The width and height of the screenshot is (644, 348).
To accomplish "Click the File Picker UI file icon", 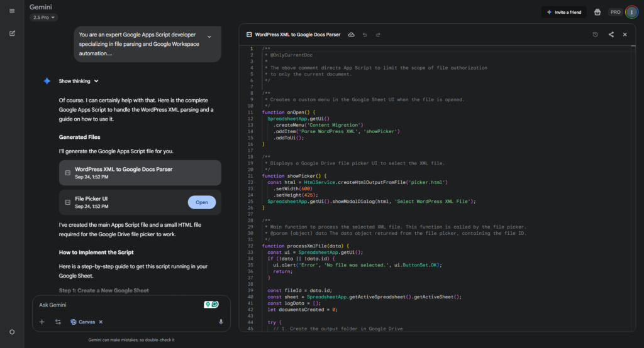I will [x=68, y=202].
